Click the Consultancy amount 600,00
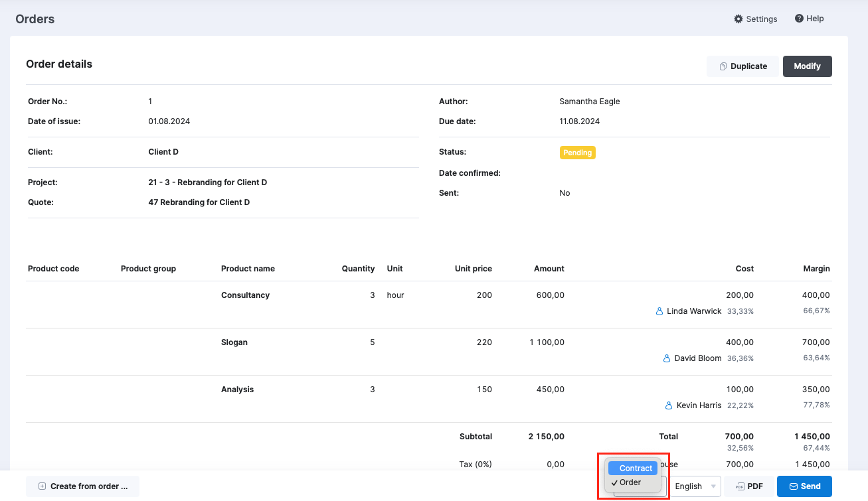868x501 pixels. tap(551, 295)
